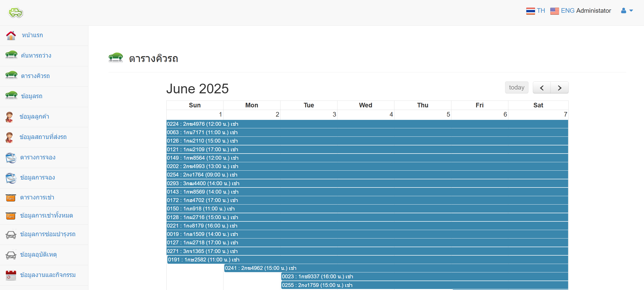Image resolution: width=644 pixels, height=290 pixels.
Task: Click the US flag icon
Action: tap(555, 11)
